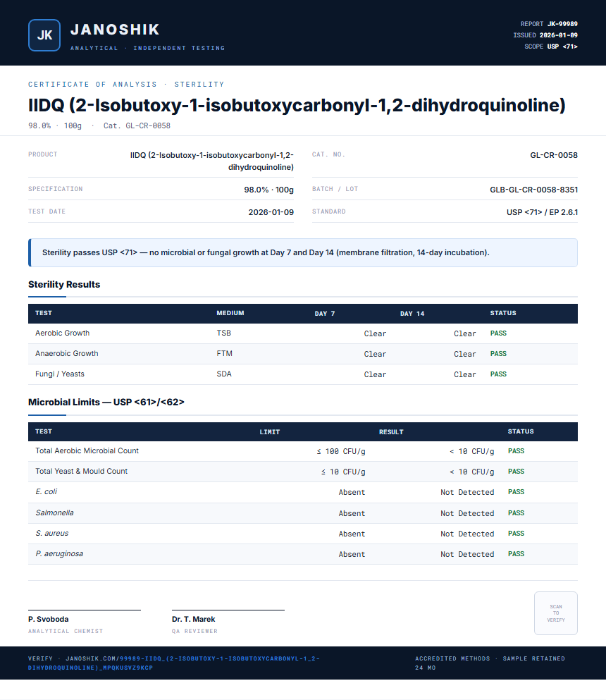Click the Sterility Results section heading
The image size is (606, 700).
[x=64, y=284]
